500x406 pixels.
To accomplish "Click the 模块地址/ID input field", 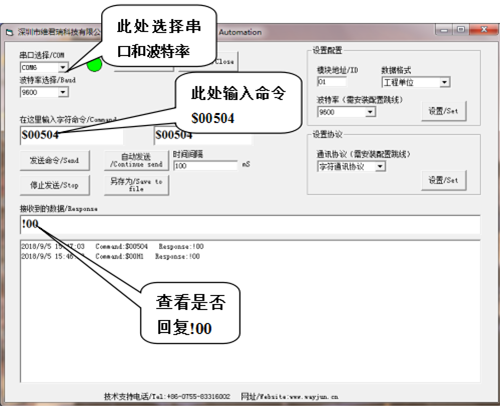I will click(x=331, y=82).
